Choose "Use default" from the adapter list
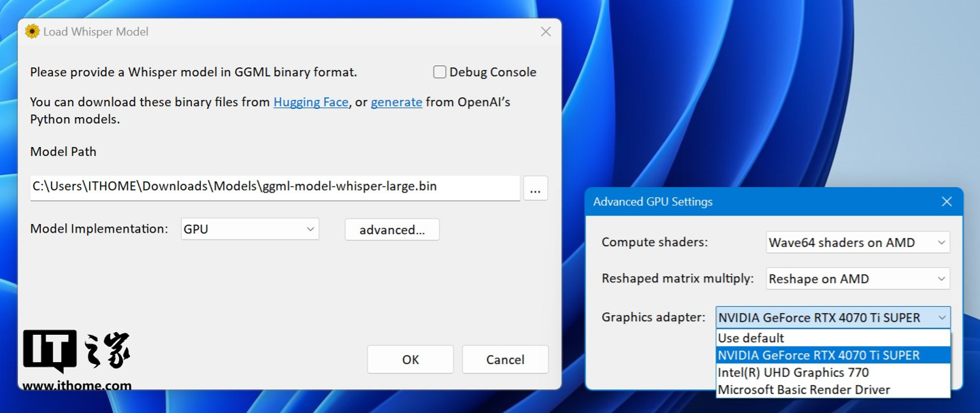980x413 pixels. point(751,338)
